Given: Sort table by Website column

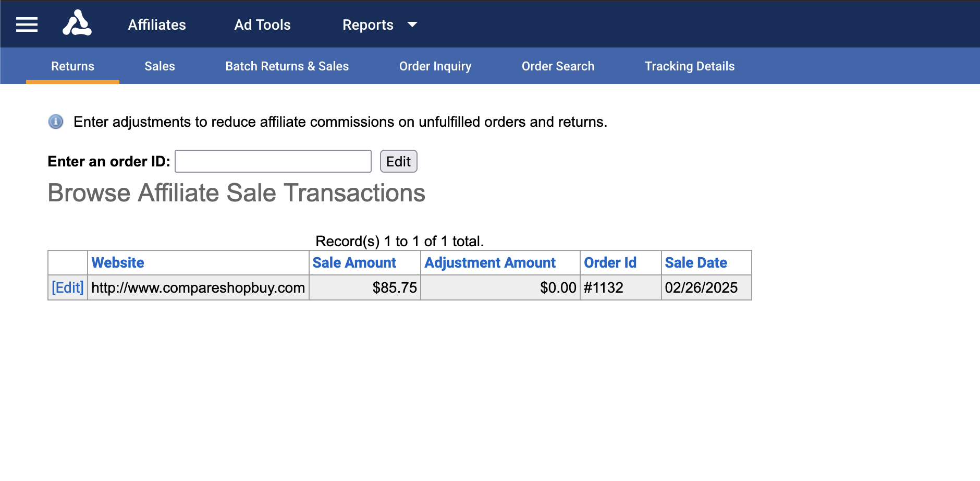Looking at the screenshot, I should click(x=118, y=262).
